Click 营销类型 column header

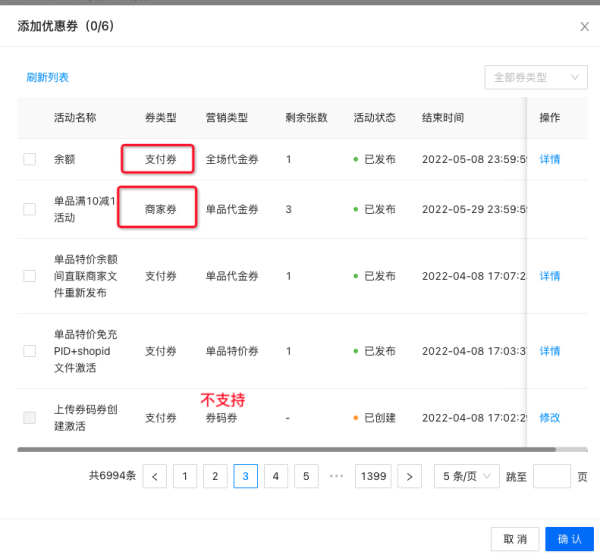tap(227, 117)
